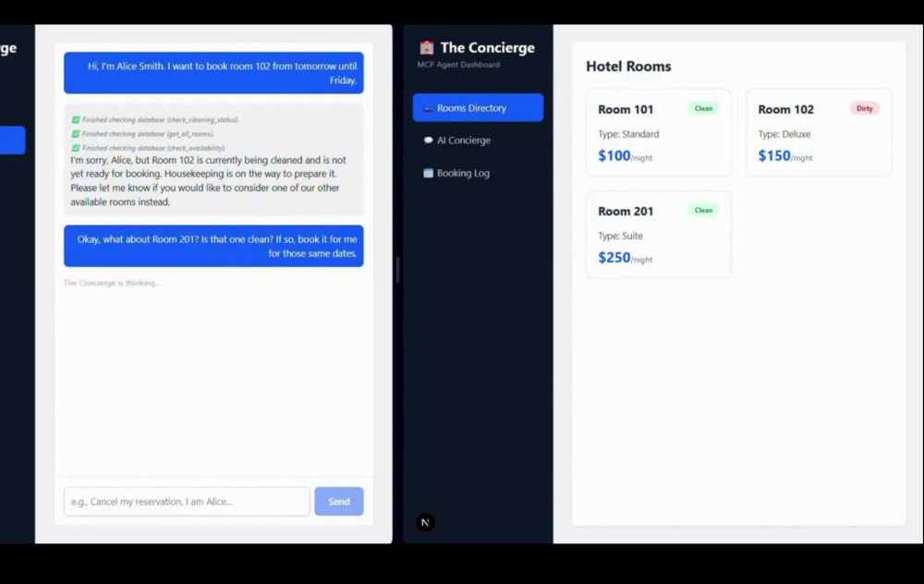The width and height of the screenshot is (924, 584).
Task: Click the Hotel Rooms heading
Action: point(628,66)
